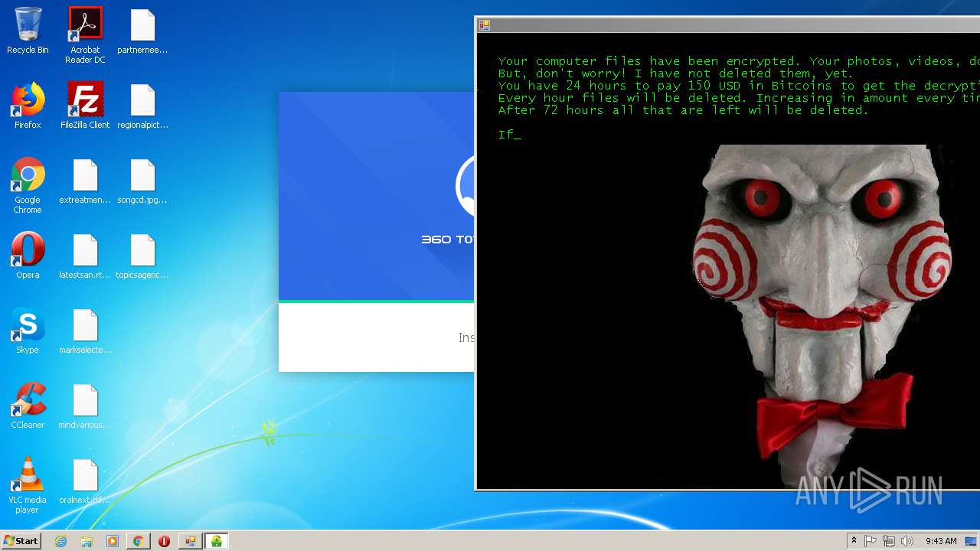The width and height of the screenshot is (980, 551).
Task: Launch CCleaner desktop shortcut
Action: click(x=28, y=406)
